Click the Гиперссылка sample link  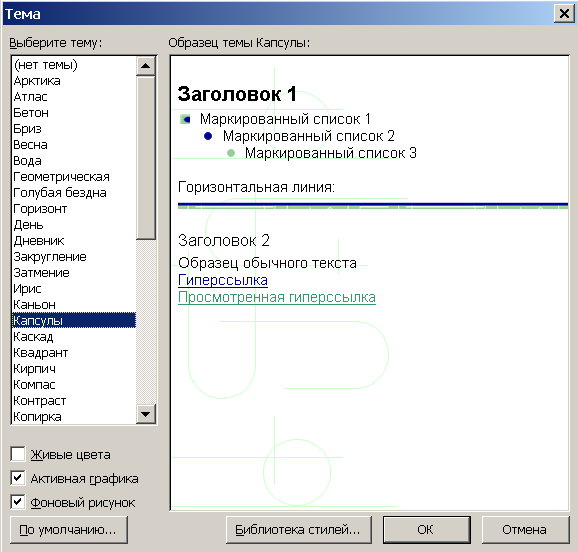pos(223,280)
